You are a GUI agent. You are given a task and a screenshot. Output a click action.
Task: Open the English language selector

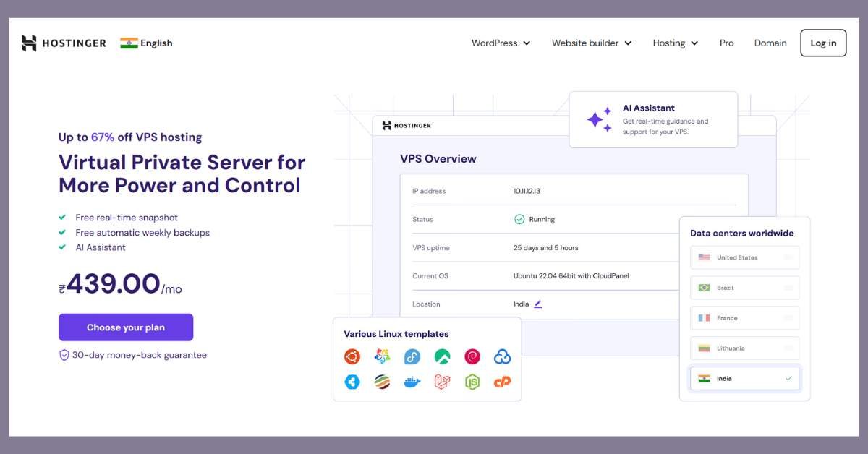pos(147,43)
